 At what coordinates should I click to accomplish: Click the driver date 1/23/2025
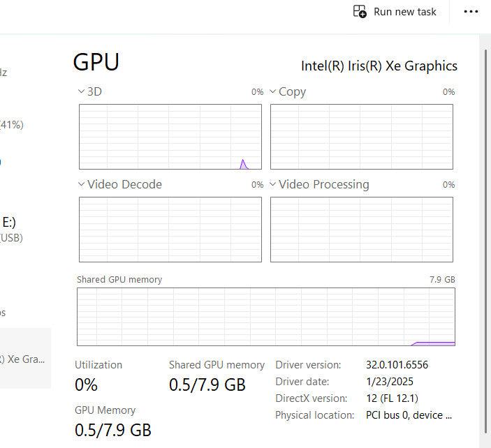tap(390, 382)
